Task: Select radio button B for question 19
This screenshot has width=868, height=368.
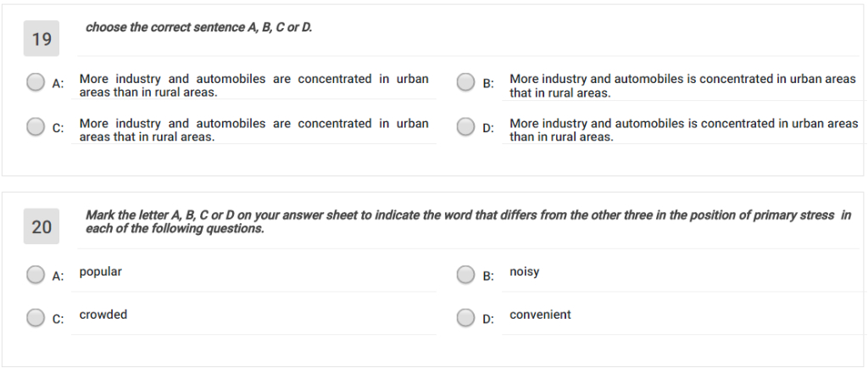Action: point(465,82)
